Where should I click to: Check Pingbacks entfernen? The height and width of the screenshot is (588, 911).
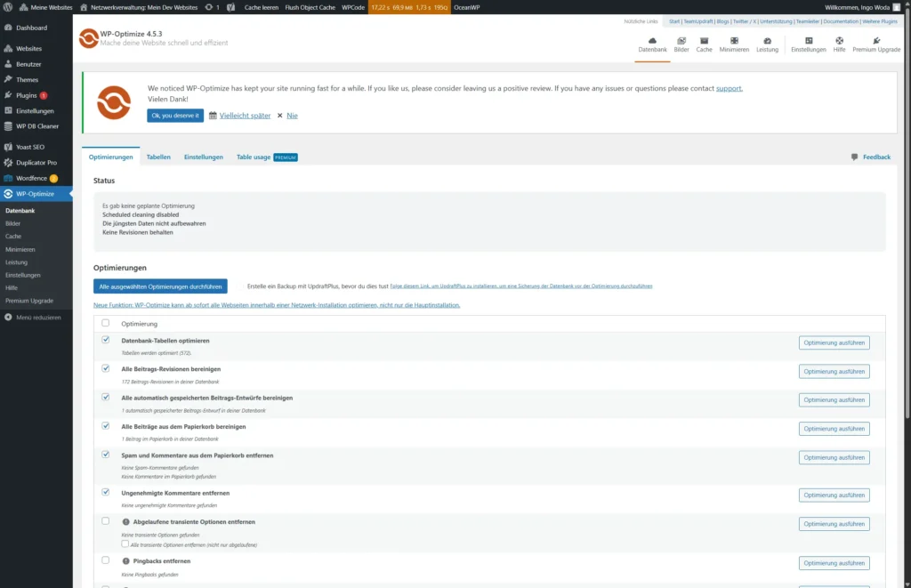tap(105, 560)
